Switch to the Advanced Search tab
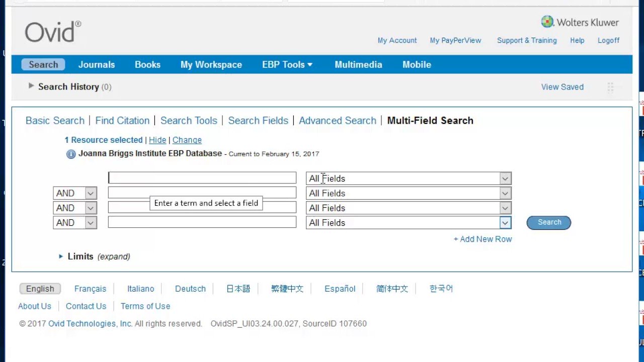 point(337,121)
